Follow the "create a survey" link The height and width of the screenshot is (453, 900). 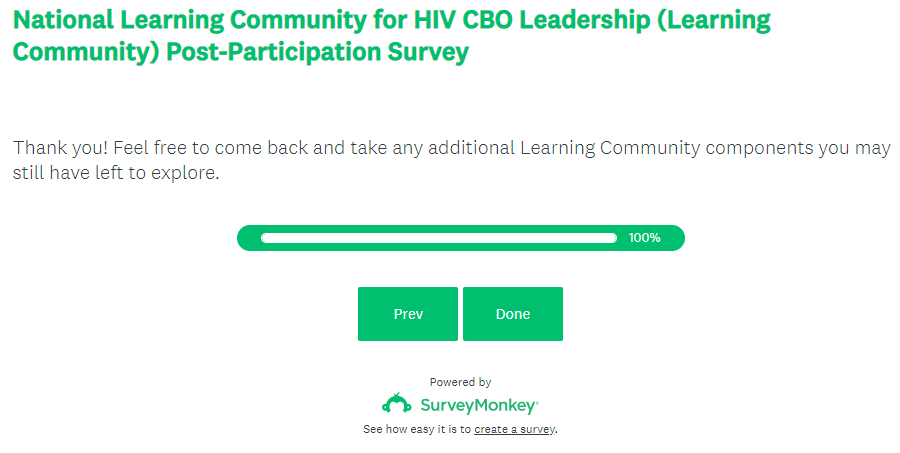pos(514,429)
